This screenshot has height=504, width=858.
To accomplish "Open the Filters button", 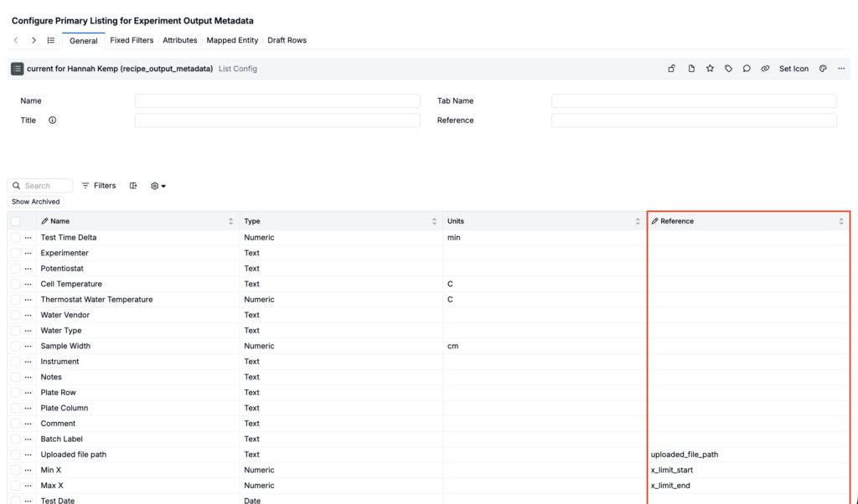I will click(99, 186).
